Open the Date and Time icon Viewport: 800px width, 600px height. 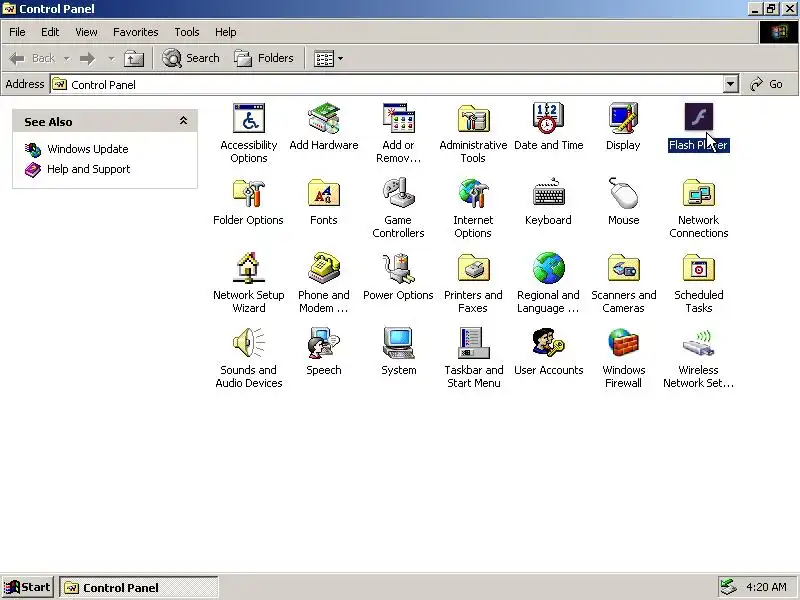[548, 118]
